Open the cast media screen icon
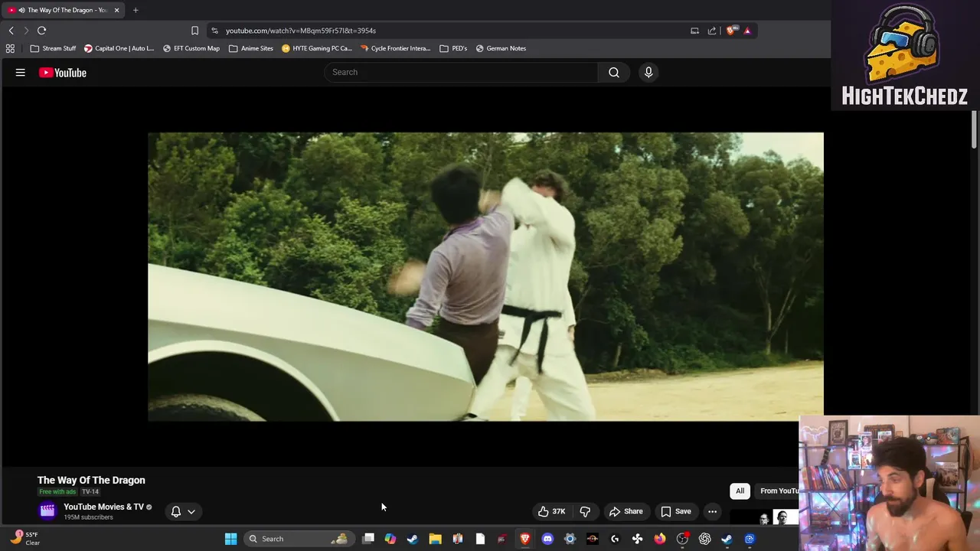980x551 pixels. tap(694, 31)
